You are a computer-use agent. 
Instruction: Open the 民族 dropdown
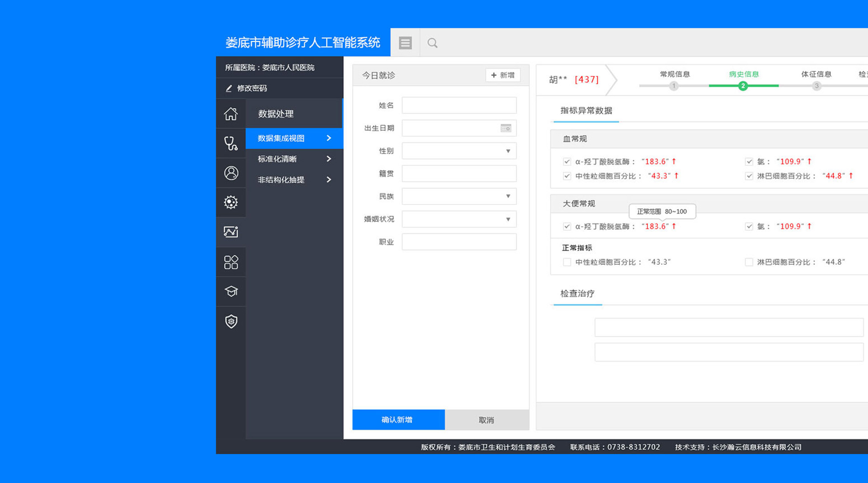click(459, 196)
